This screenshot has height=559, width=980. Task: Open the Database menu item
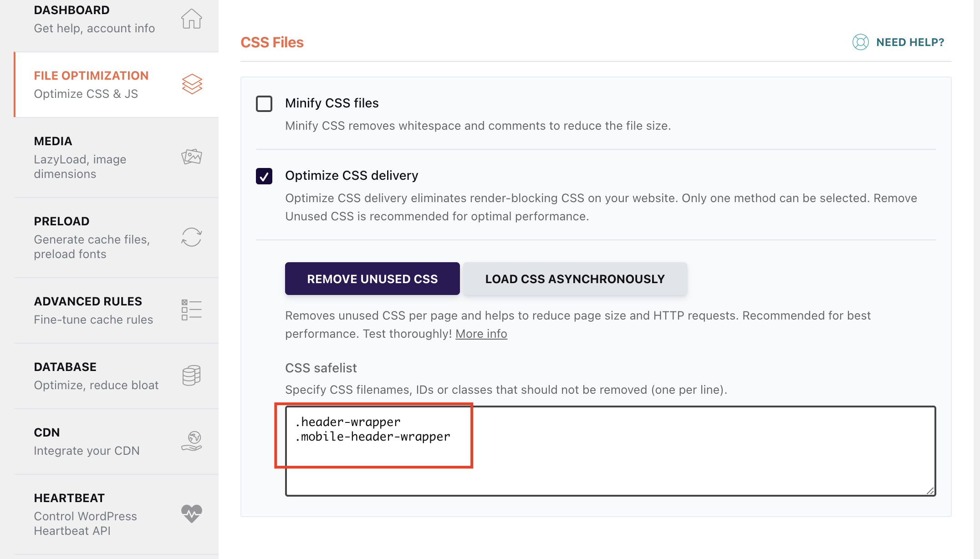click(117, 376)
